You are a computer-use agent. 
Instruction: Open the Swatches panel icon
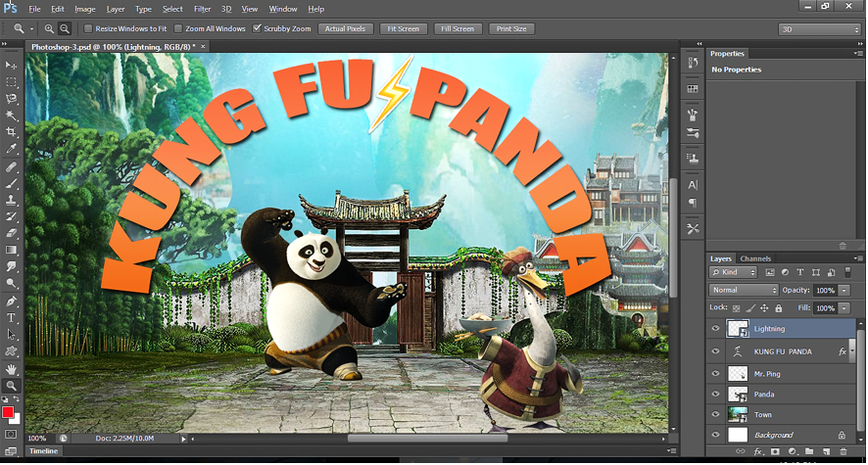coord(693,88)
